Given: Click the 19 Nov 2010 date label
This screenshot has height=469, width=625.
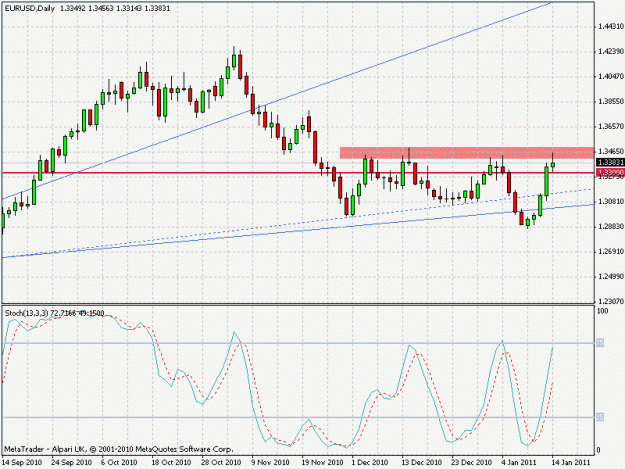Looking at the screenshot, I should [322, 463].
